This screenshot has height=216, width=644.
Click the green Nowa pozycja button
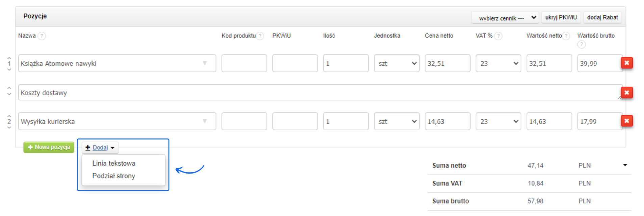pos(49,147)
